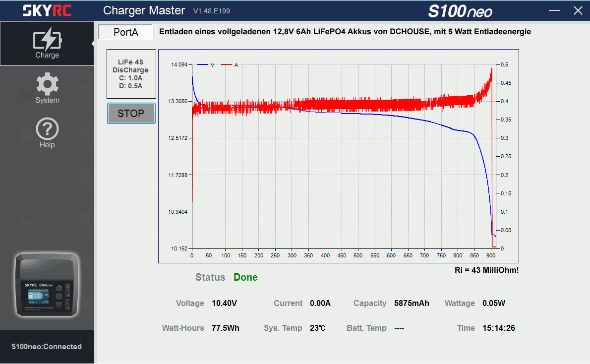
Task: Open the Help question mark icon
Action: click(47, 133)
